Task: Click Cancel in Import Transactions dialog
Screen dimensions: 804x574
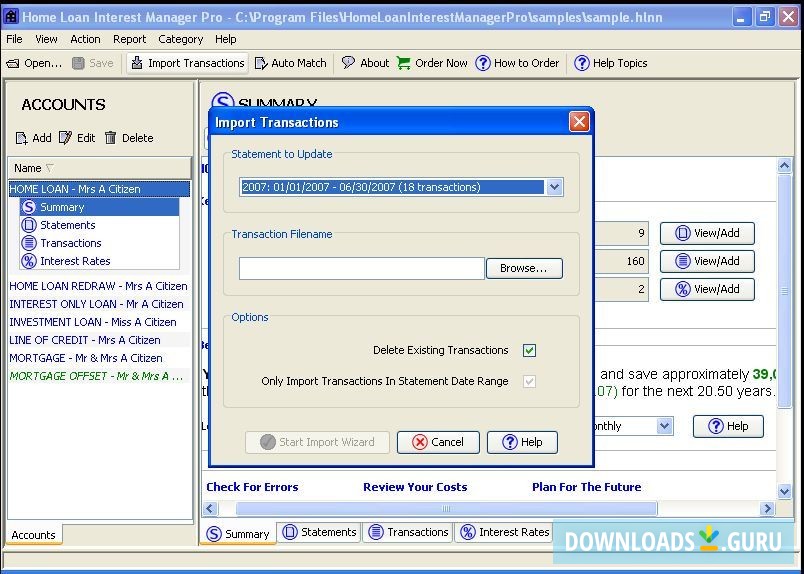Action: (438, 442)
